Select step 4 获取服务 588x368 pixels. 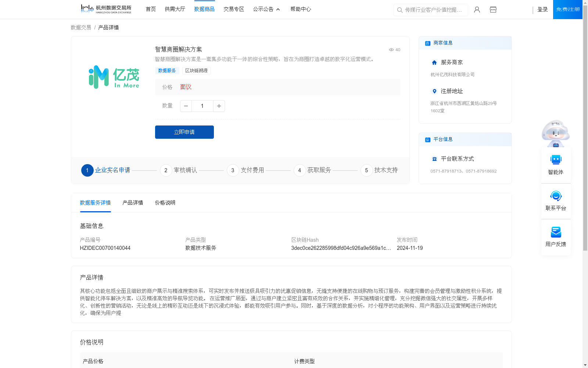pos(312,170)
